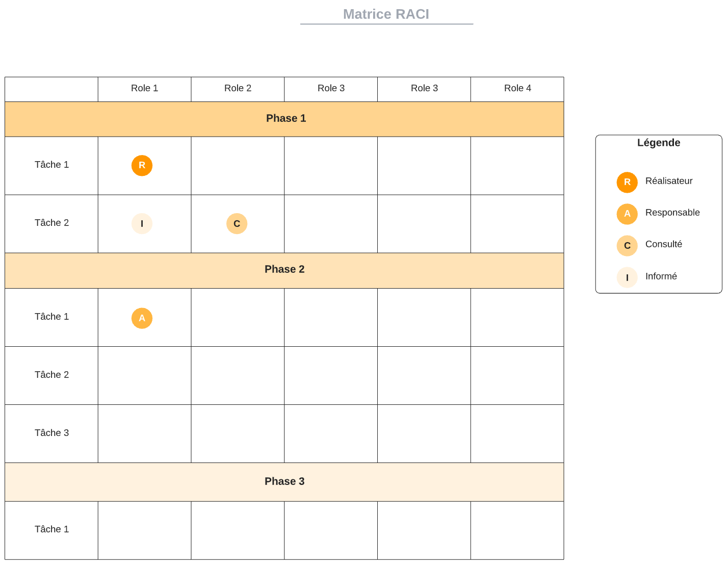Select the Phase 3 header band

coord(284,482)
